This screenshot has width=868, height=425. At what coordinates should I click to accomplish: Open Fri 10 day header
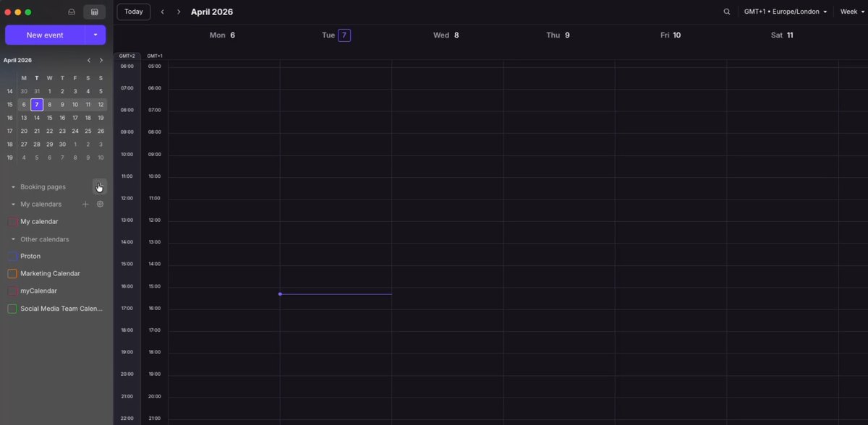(671, 35)
